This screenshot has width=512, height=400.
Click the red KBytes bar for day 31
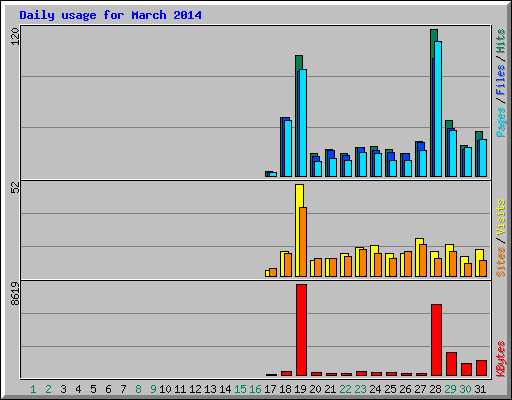[481, 368]
